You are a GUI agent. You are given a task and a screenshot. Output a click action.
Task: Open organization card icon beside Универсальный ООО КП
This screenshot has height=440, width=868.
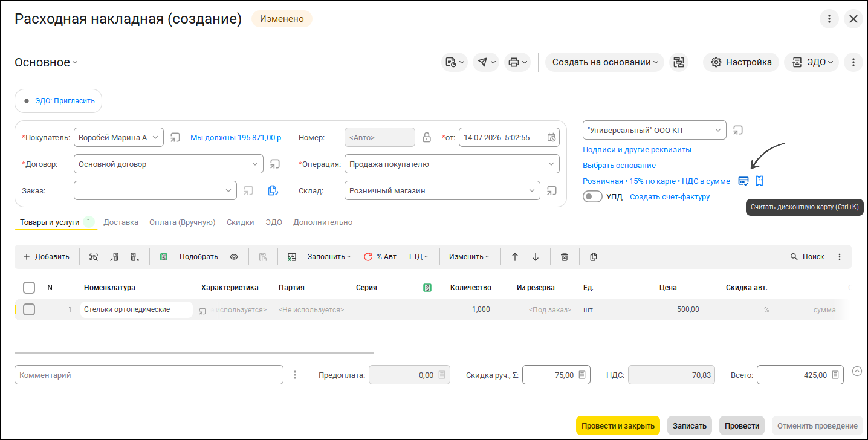pos(737,130)
